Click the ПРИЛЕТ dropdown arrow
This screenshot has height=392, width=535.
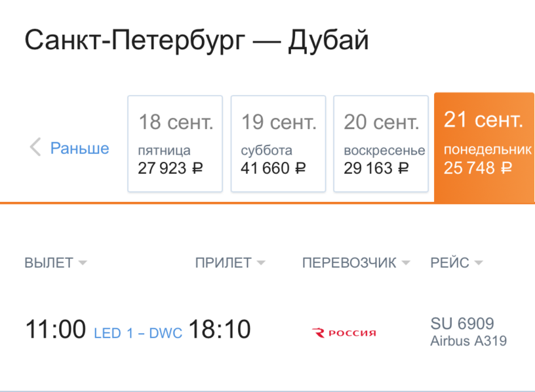(261, 263)
